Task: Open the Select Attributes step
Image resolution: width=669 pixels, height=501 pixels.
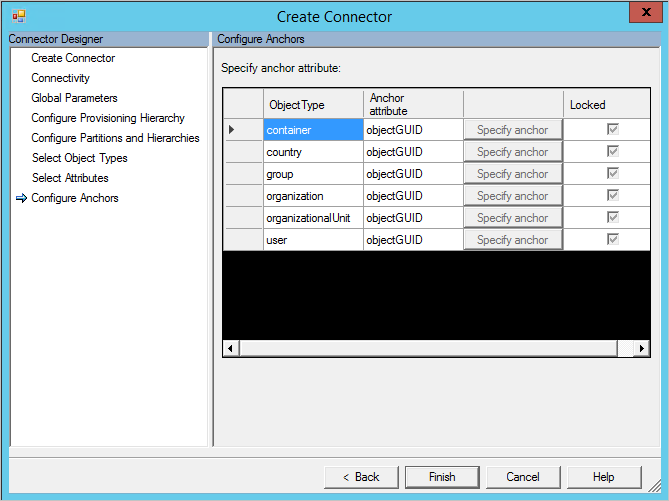Action: 70,178
